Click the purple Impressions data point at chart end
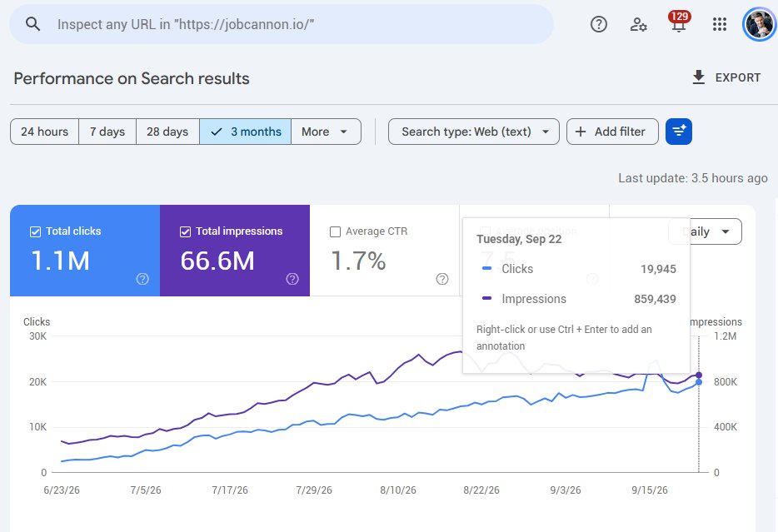The height and width of the screenshot is (532, 778). point(699,375)
